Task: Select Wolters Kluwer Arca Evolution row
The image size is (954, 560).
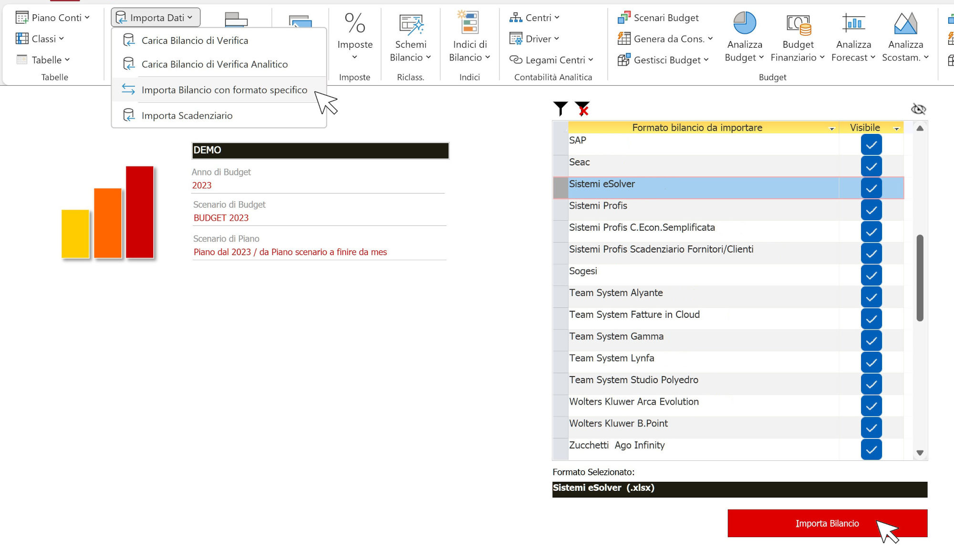Action: click(x=728, y=406)
